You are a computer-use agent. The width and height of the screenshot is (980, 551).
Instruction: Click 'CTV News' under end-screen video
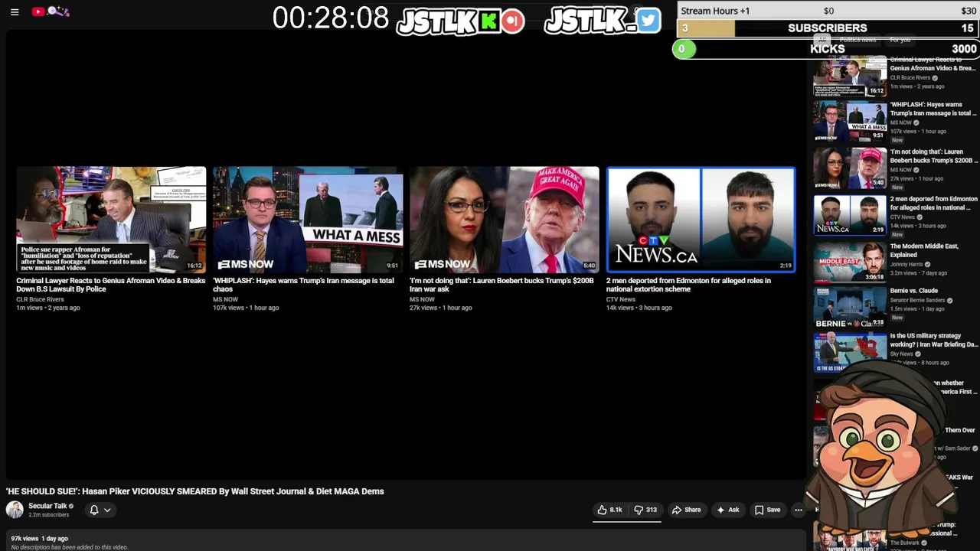click(621, 299)
